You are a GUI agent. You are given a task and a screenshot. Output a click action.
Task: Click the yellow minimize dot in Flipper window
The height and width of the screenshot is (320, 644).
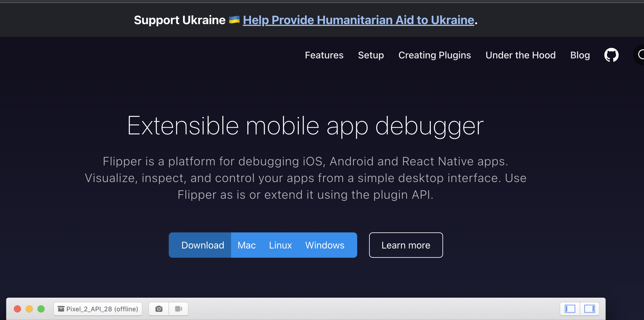(x=29, y=309)
